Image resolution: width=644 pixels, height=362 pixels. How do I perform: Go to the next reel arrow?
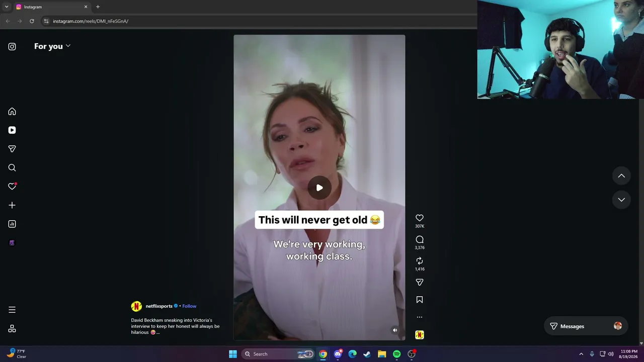point(621,200)
